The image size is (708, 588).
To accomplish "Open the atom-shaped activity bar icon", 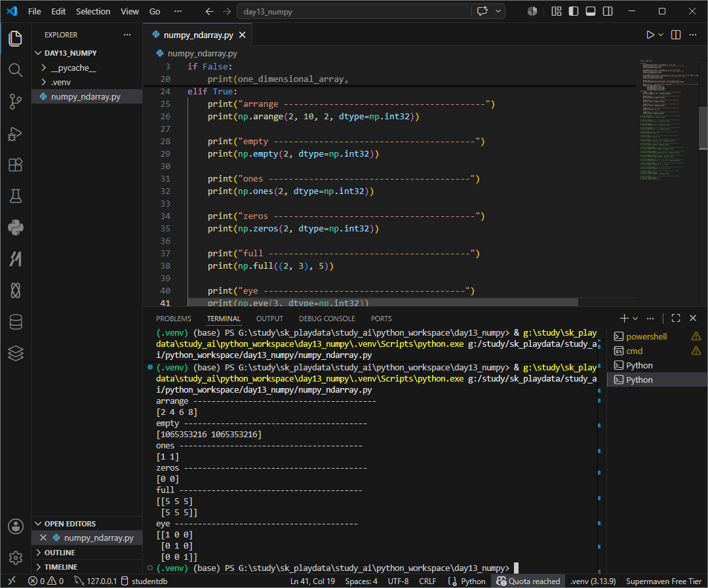I will [x=15, y=290].
